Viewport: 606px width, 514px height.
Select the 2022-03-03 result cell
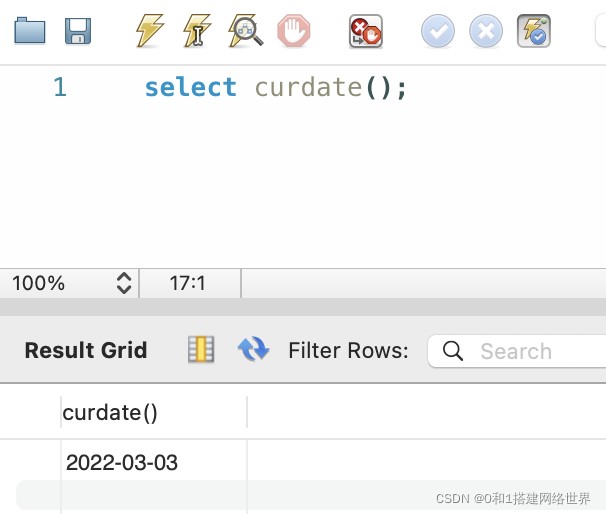point(122,462)
